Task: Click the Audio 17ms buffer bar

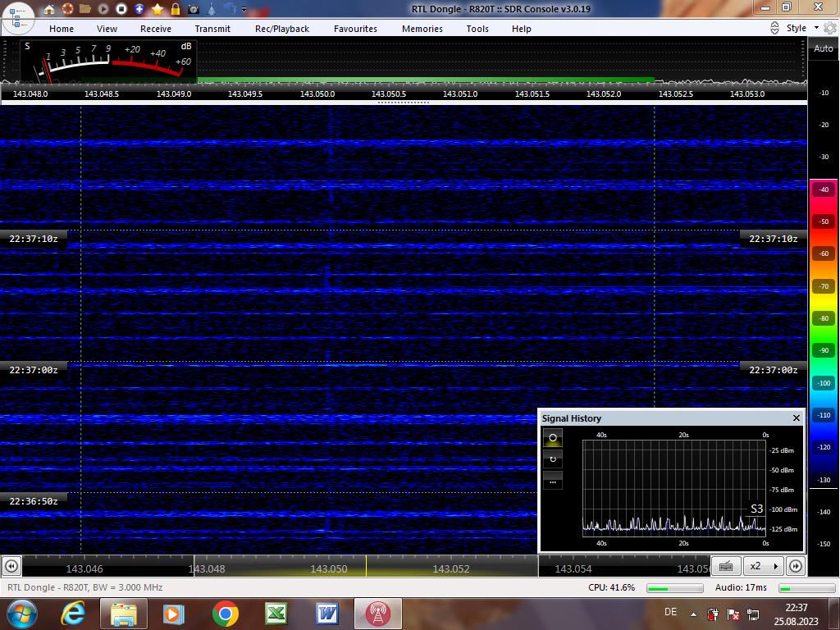Action: pyautogui.click(x=806, y=588)
